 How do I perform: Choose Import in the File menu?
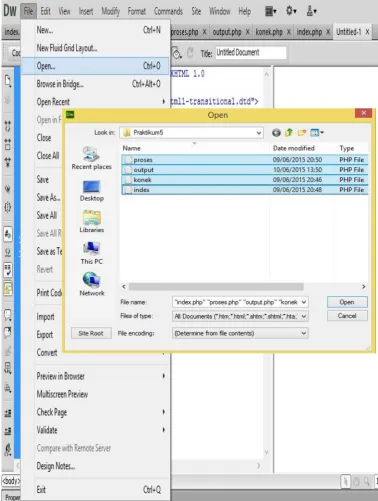coord(45,317)
